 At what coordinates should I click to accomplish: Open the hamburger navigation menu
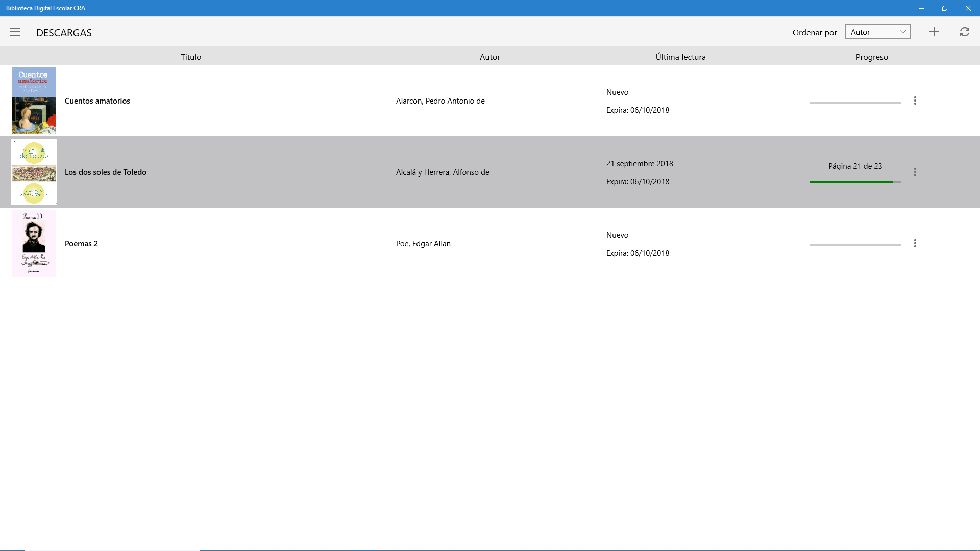point(15,32)
